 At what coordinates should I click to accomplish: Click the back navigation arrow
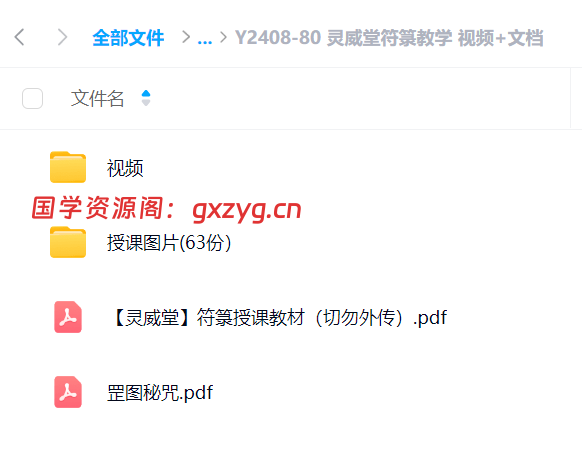pos(20,37)
